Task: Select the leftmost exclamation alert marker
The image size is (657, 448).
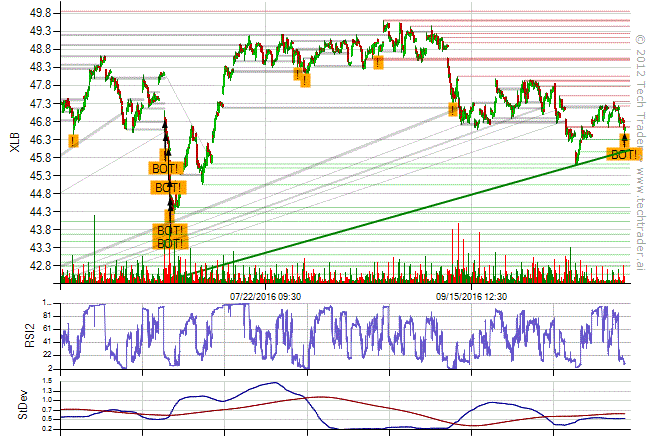Action: pos(73,141)
